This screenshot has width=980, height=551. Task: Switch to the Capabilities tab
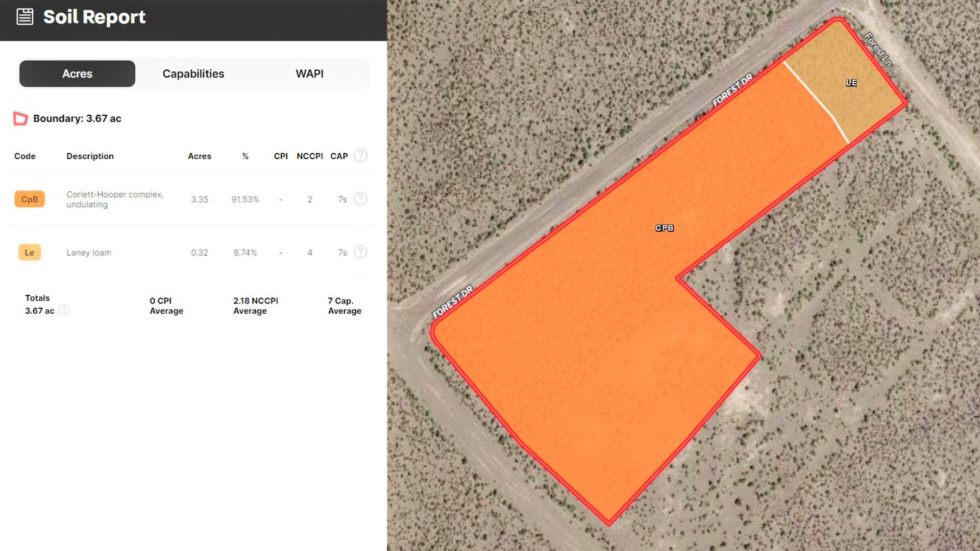(193, 73)
